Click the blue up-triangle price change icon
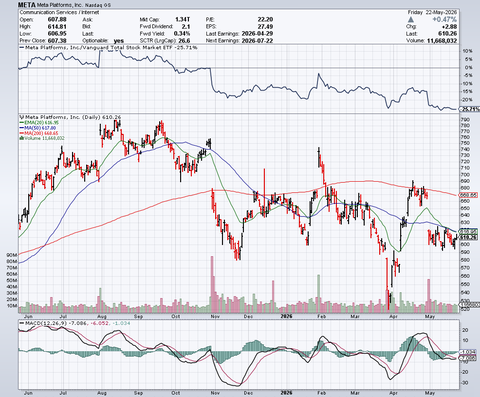The height and width of the screenshot is (397, 480). click(x=411, y=20)
